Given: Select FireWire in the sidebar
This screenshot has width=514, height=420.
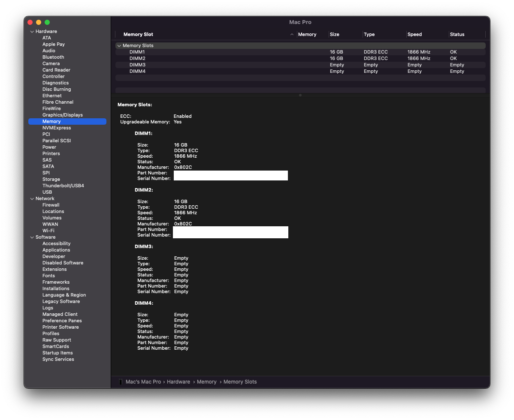Looking at the screenshot, I should (51, 109).
